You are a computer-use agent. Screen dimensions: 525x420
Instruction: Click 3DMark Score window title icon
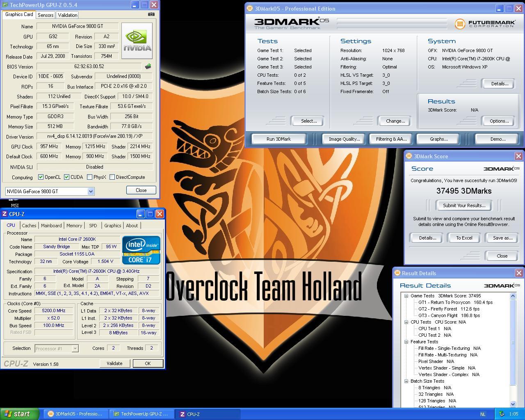[x=409, y=156]
